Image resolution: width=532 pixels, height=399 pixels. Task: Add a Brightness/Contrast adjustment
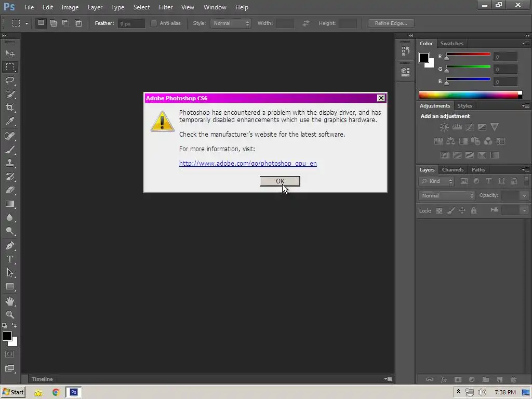[444, 127]
